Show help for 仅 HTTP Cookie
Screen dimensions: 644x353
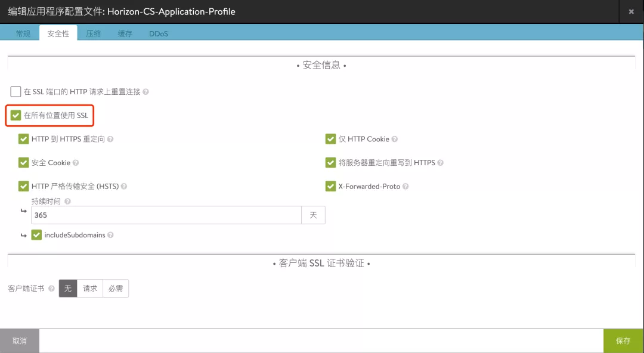(394, 140)
